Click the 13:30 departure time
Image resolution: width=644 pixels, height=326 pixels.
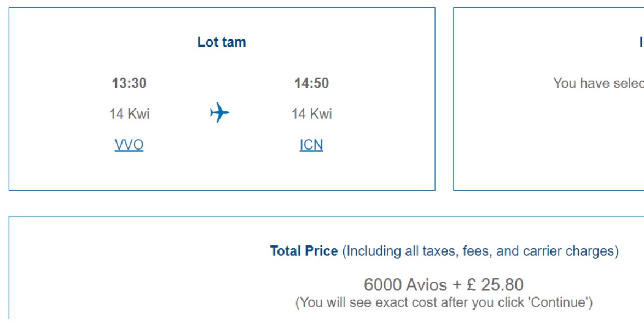pyautogui.click(x=129, y=83)
